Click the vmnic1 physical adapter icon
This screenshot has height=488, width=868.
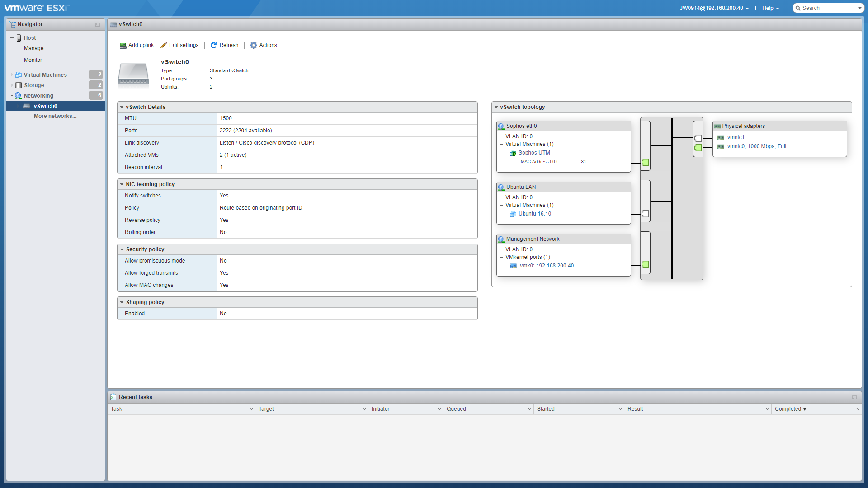point(721,138)
